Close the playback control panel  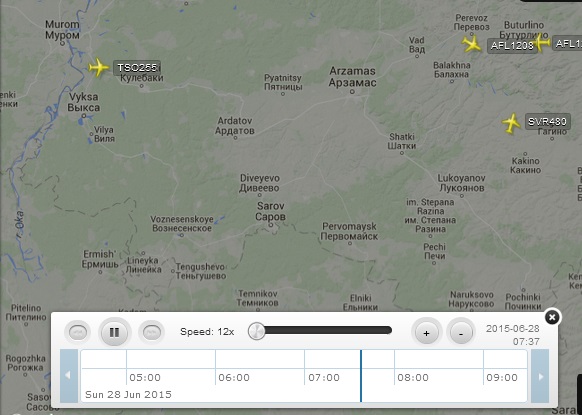click(x=552, y=317)
